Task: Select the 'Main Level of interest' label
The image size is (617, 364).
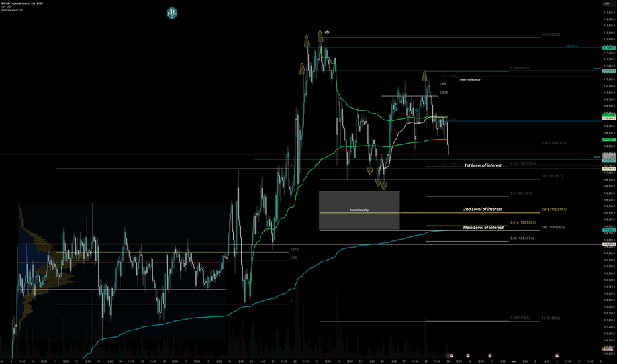Action: (x=483, y=228)
